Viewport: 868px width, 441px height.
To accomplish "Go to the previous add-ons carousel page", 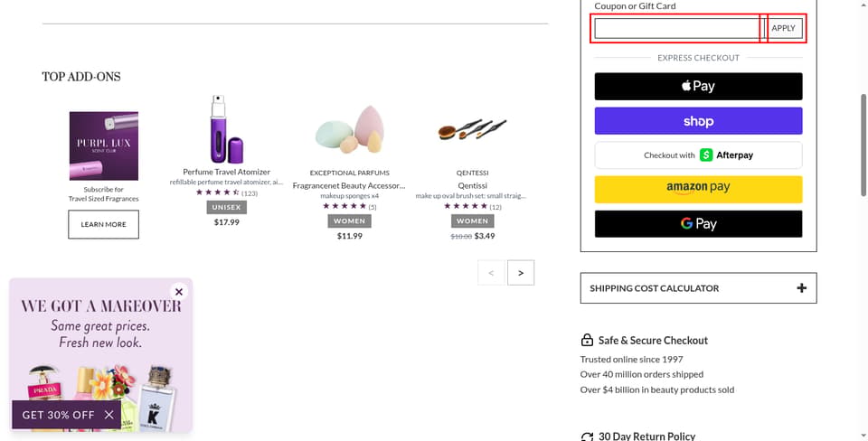I will (x=491, y=273).
